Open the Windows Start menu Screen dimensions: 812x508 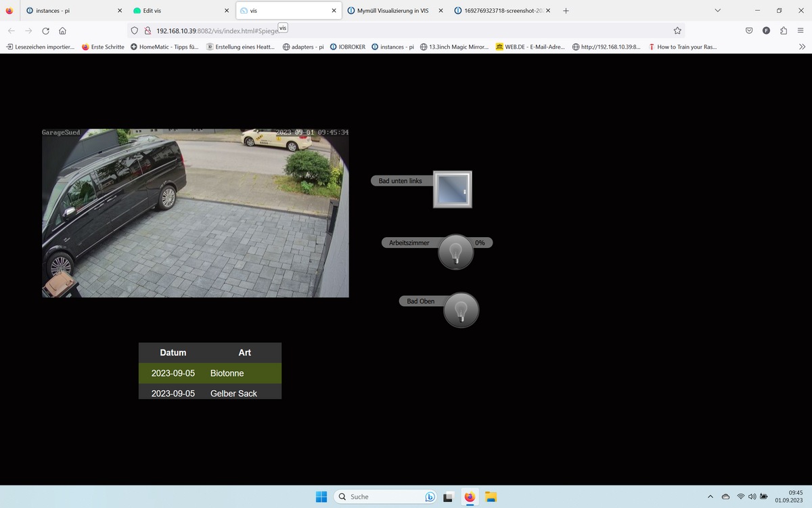(321, 496)
